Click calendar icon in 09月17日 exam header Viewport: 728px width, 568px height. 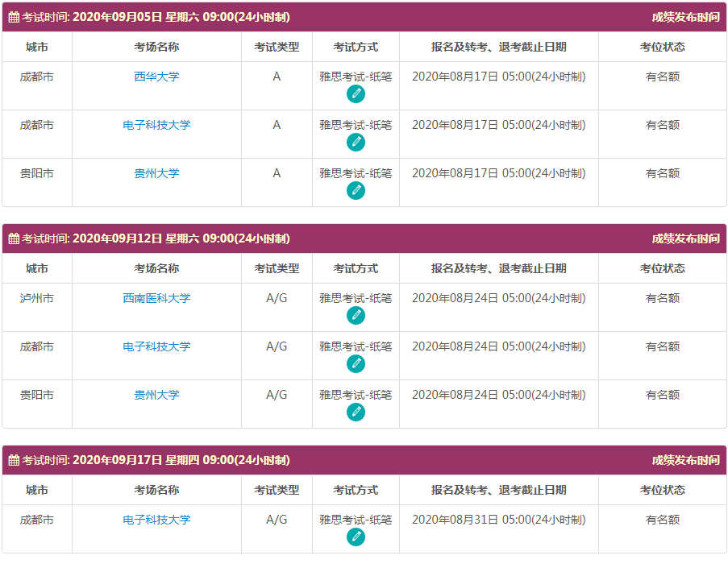14,460
